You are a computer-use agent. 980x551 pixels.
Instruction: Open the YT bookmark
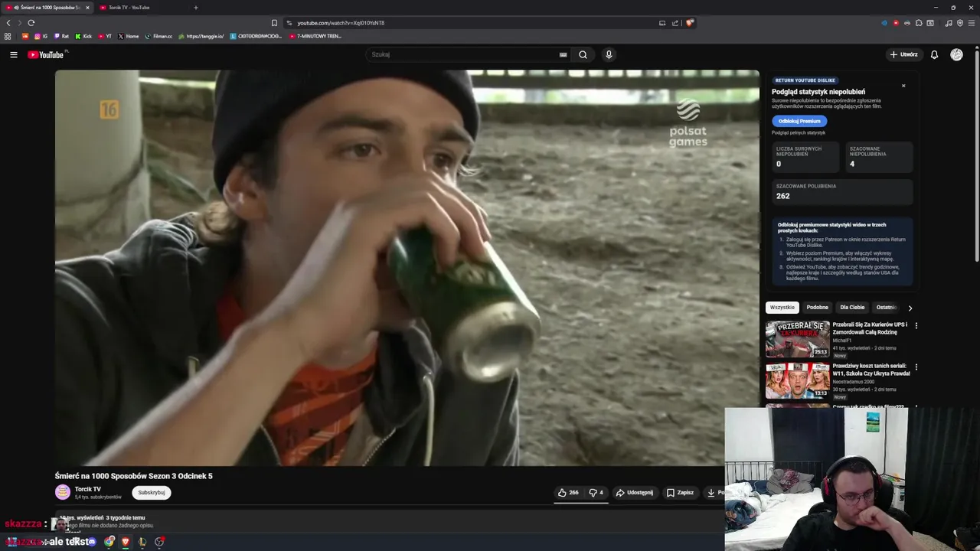[x=105, y=36]
